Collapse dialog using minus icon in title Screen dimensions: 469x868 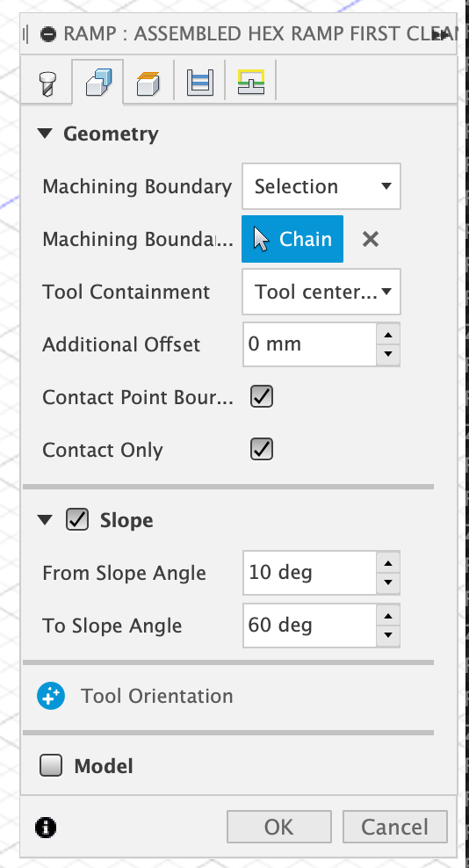48,33
